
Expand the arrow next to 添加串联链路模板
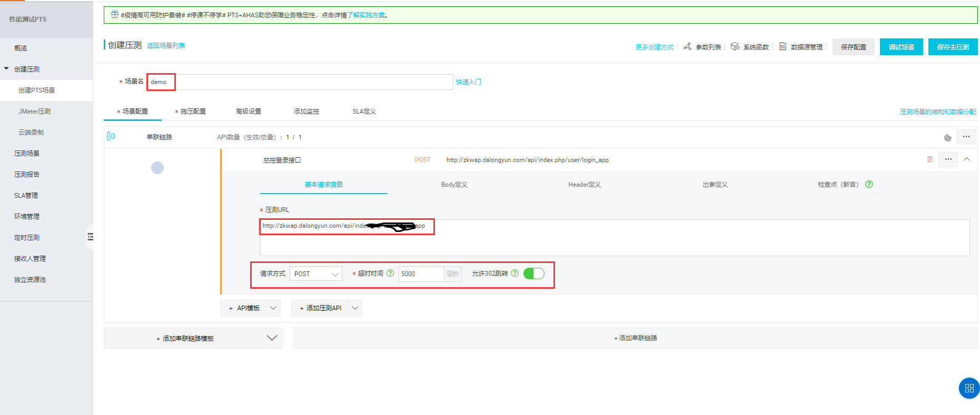(x=272, y=338)
